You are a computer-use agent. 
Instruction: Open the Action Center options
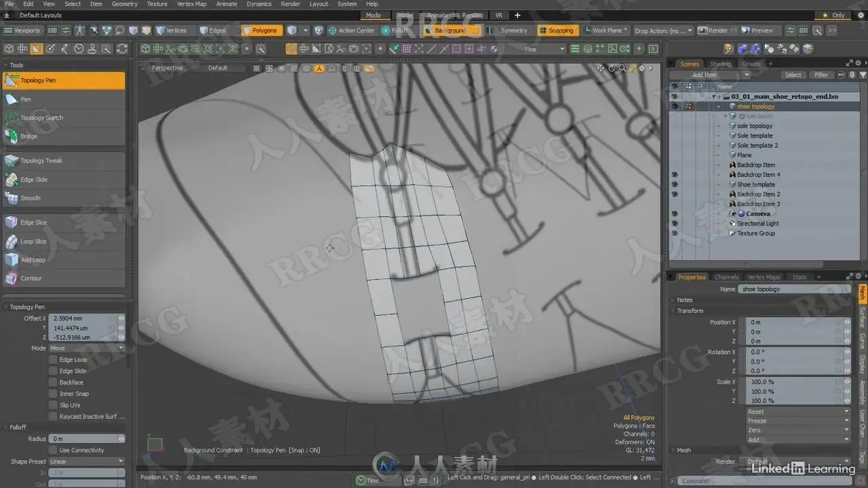[x=352, y=30]
